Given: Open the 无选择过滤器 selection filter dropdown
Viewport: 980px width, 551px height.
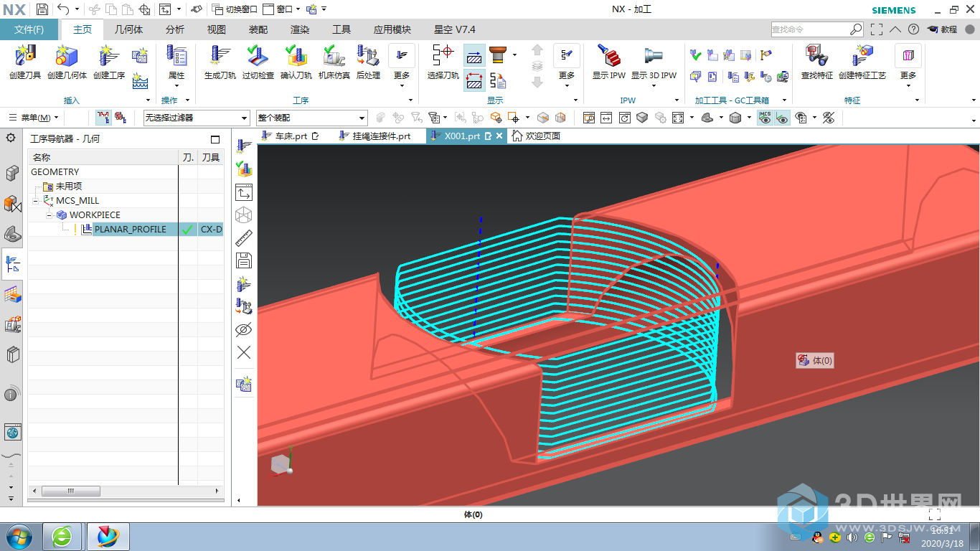Looking at the screenshot, I should 196,118.
